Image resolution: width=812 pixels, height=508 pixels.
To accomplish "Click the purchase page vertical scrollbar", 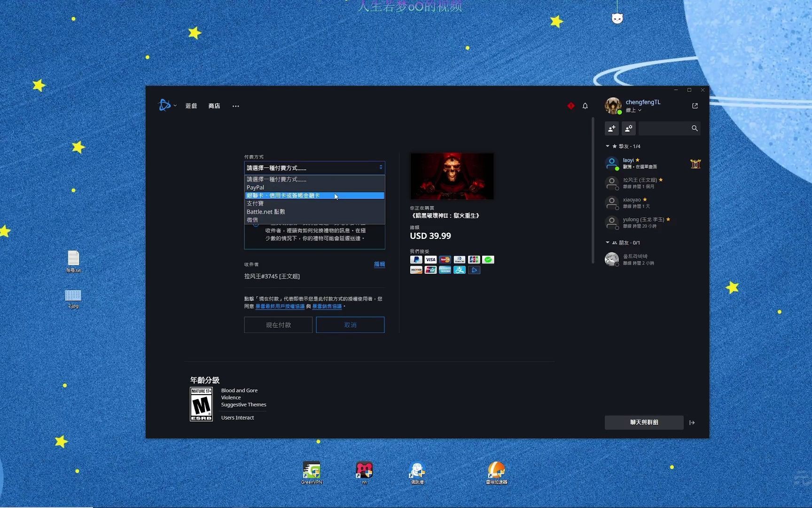I will coord(593,190).
